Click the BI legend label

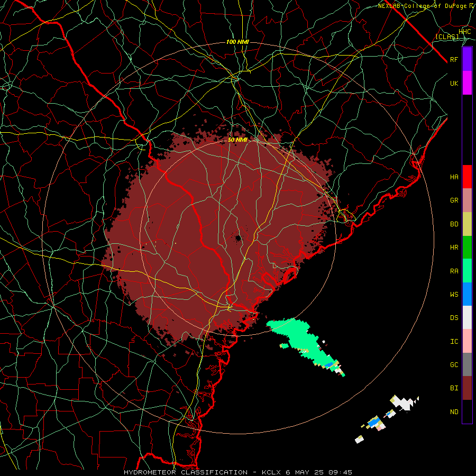(x=454, y=388)
